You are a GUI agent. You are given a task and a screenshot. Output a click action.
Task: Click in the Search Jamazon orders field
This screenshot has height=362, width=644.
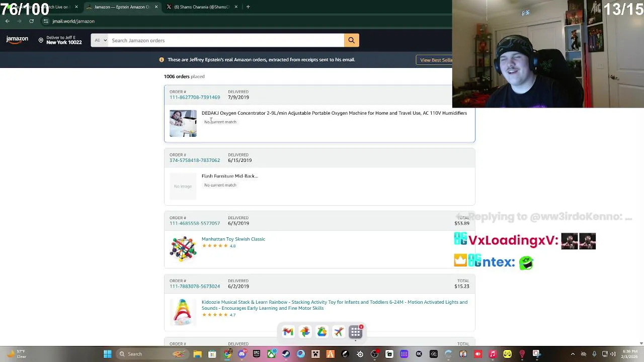[x=226, y=40]
